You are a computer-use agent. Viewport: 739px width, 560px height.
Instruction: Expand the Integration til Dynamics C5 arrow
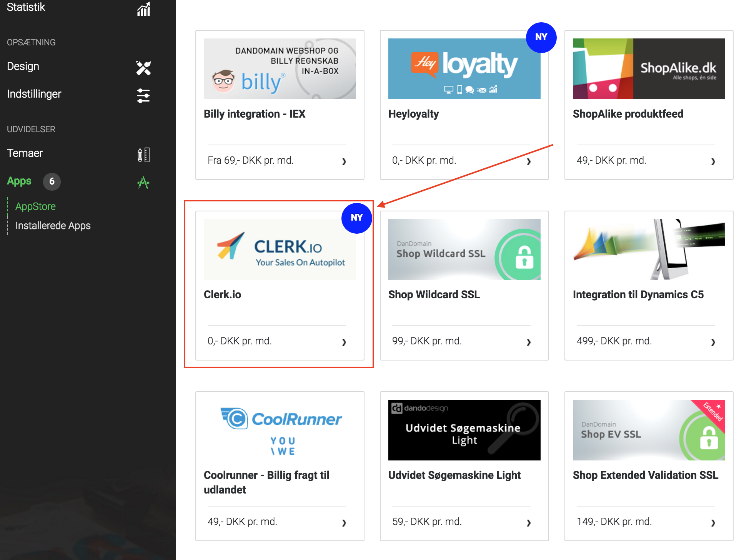713,342
